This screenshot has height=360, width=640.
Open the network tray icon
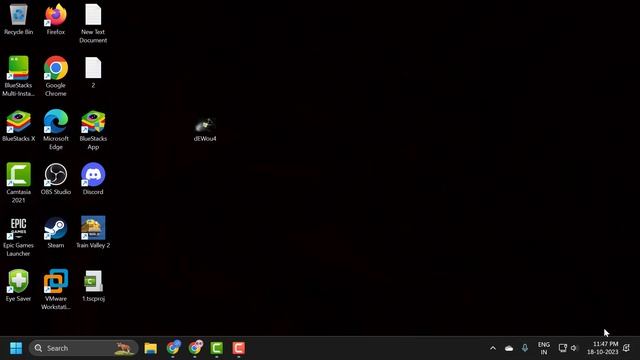click(x=562, y=348)
